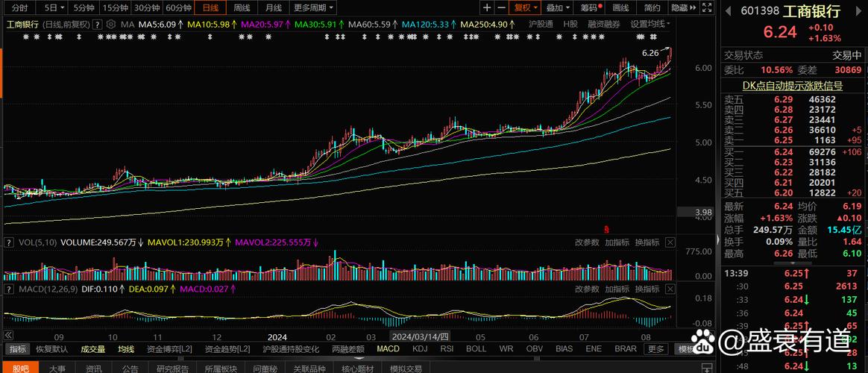Toggle fullscreen chart icon
This screenshot has width=868, height=373.
click(x=706, y=7)
